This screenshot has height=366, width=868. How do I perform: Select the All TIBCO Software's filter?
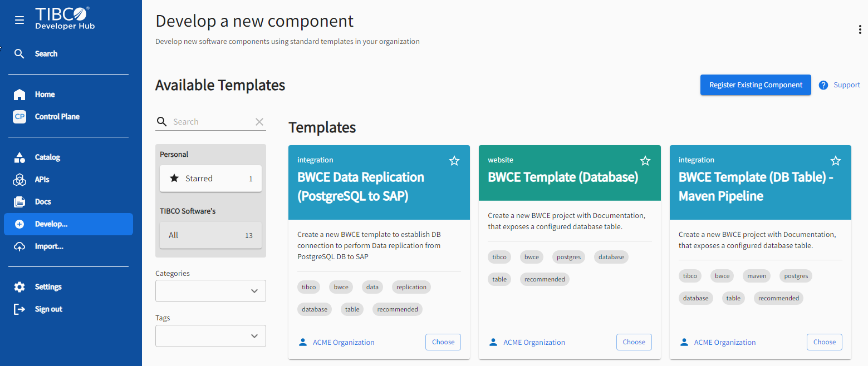click(x=210, y=235)
